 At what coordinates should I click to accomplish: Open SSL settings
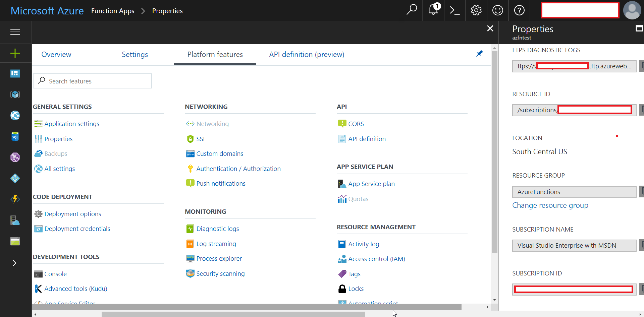click(201, 139)
